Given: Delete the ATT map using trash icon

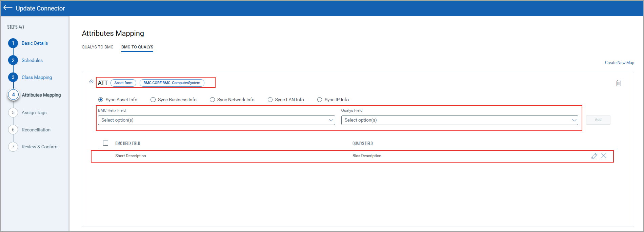Looking at the screenshot, I should [619, 83].
